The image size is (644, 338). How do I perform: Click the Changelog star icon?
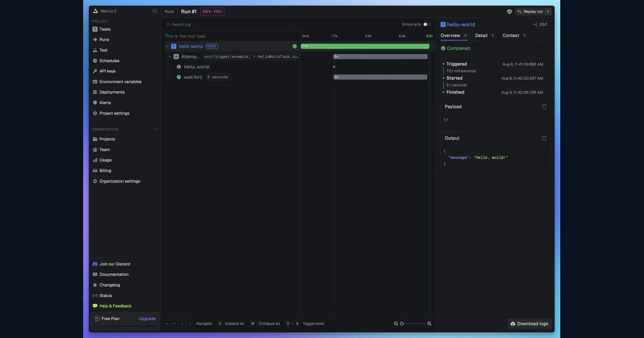[x=95, y=285]
